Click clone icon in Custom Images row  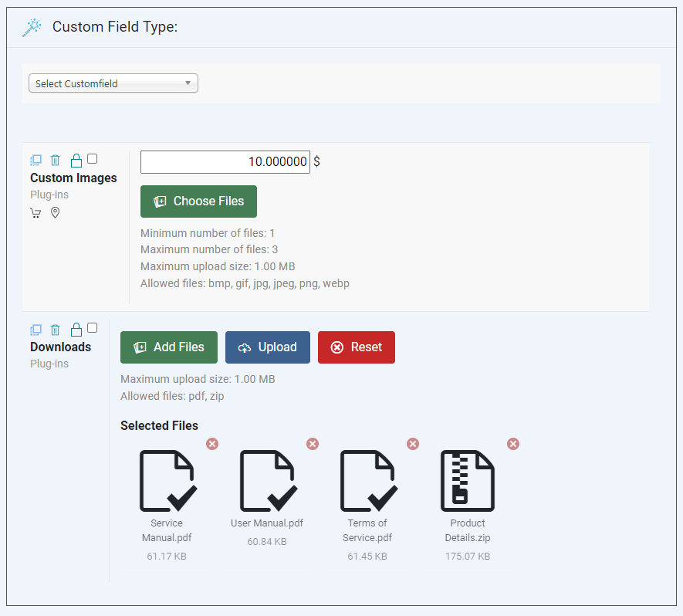[36, 161]
